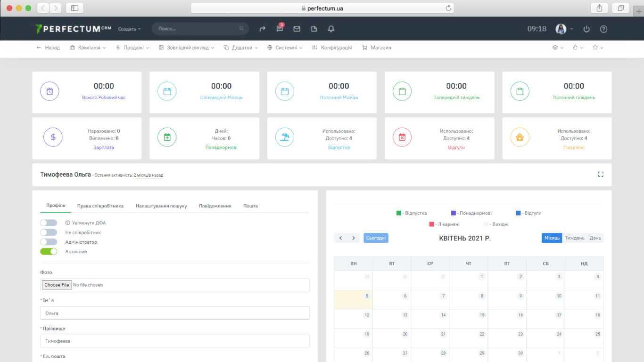Image resolution: width=644 pixels, height=362 pixels.
Task: Click the power logout icon
Action: pos(586,29)
